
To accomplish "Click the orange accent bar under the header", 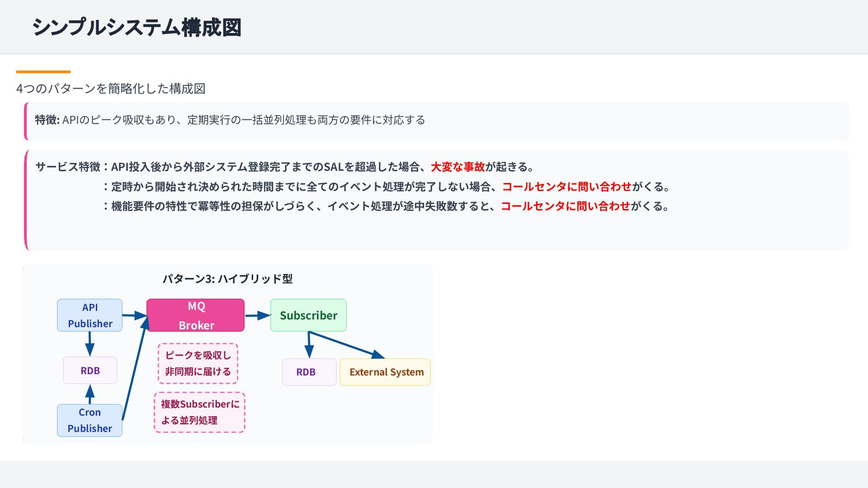I will point(43,71).
